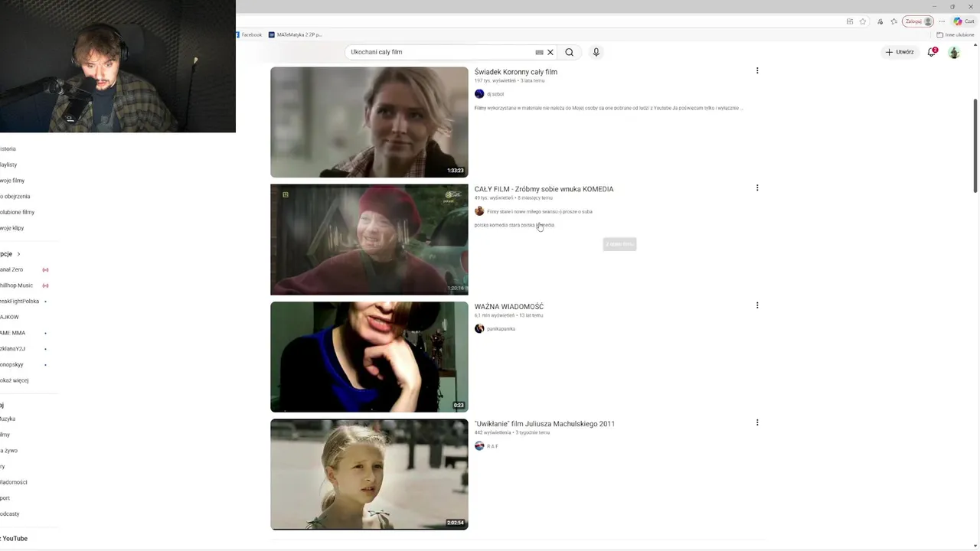Open R A F channel avatar
Viewport: 980px width, 551px height.
click(x=479, y=446)
